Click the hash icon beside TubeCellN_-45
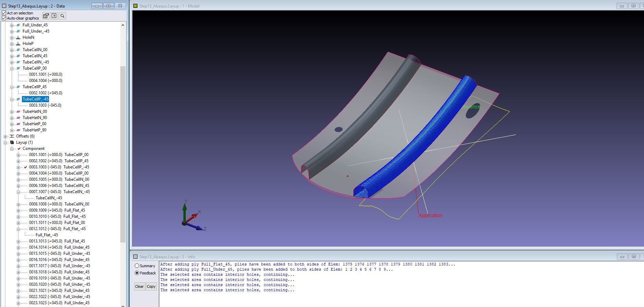This screenshot has width=644, height=307. (19, 62)
